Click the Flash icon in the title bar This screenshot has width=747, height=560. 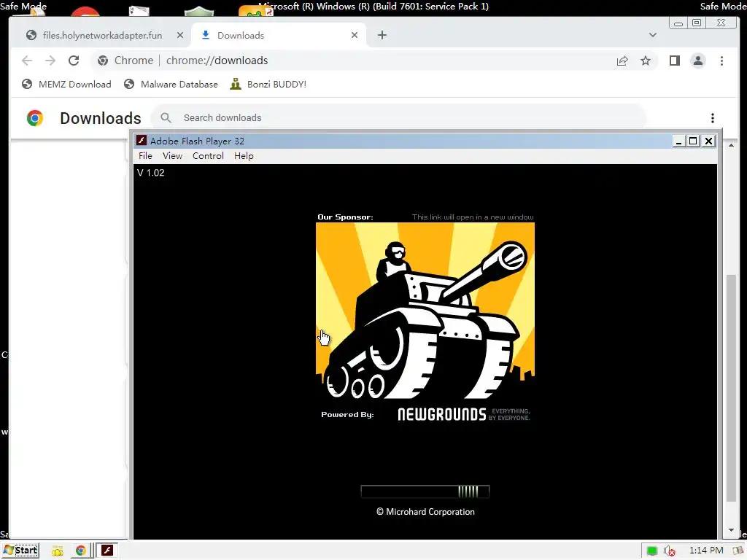[141, 141]
